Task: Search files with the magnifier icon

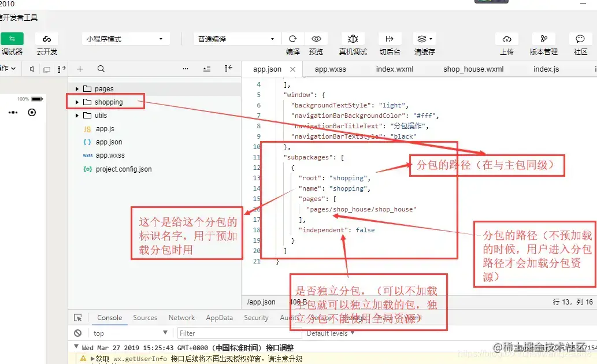Action: (x=101, y=69)
